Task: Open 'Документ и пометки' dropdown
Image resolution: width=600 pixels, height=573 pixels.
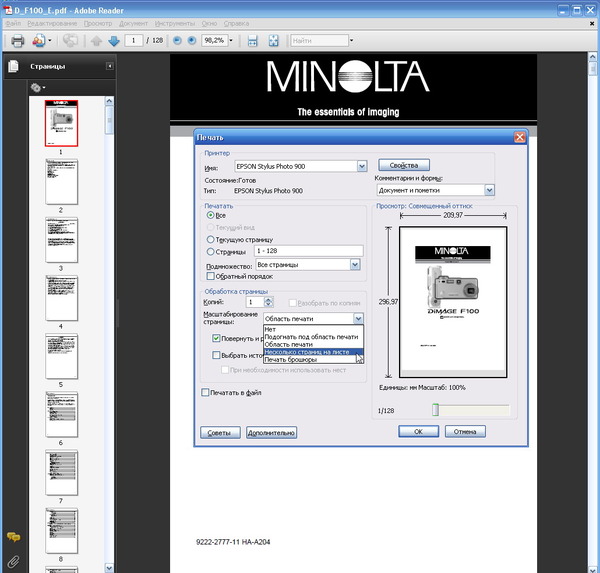Action: (x=489, y=190)
